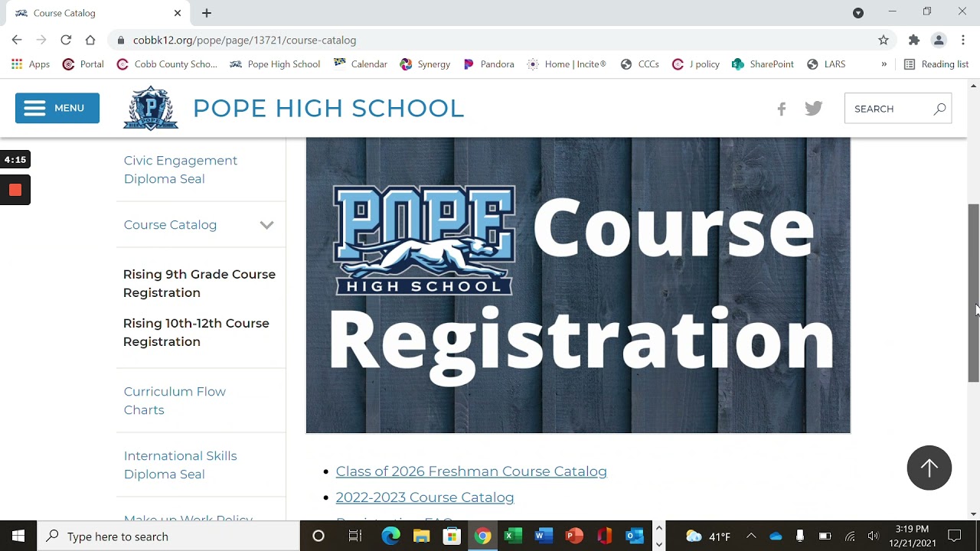The image size is (980, 551).
Task: Open the browser home page
Action: click(x=90, y=40)
